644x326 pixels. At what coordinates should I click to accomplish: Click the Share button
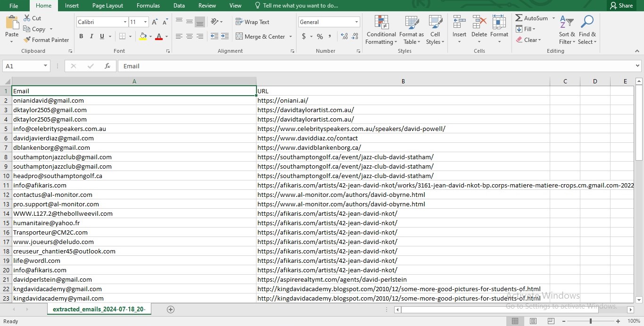pos(621,6)
